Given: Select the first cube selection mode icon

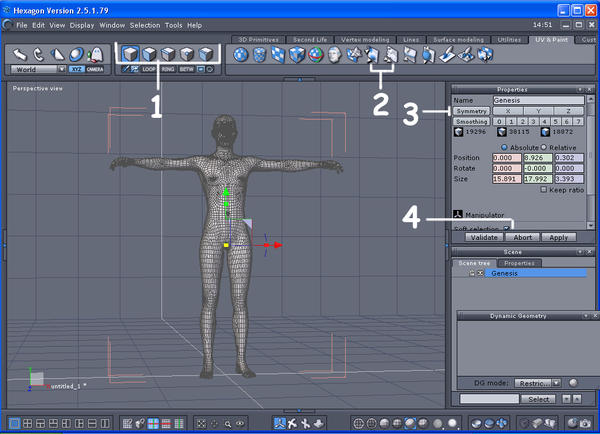Looking at the screenshot, I should tap(130, 54).
